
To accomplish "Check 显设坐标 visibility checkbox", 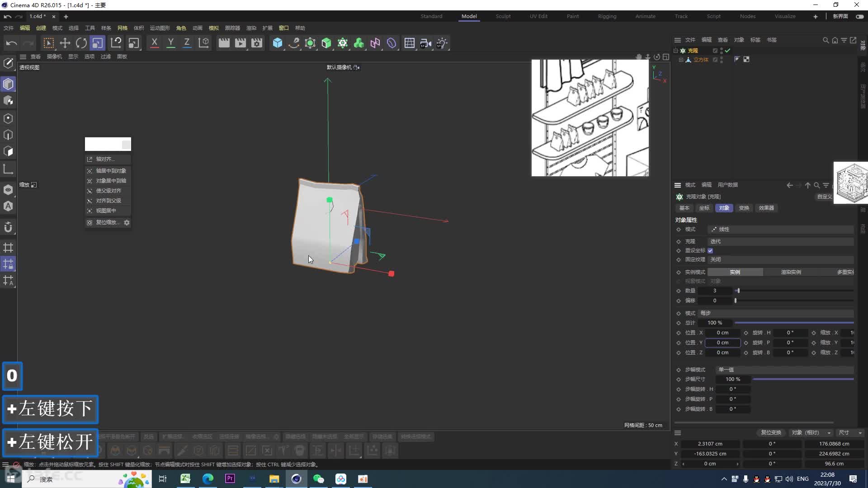I will (711, 250).
